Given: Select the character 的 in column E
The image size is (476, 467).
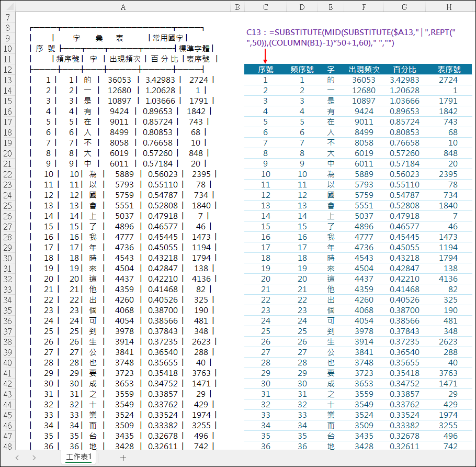Looking at the screenshot, I should point(331,80).
